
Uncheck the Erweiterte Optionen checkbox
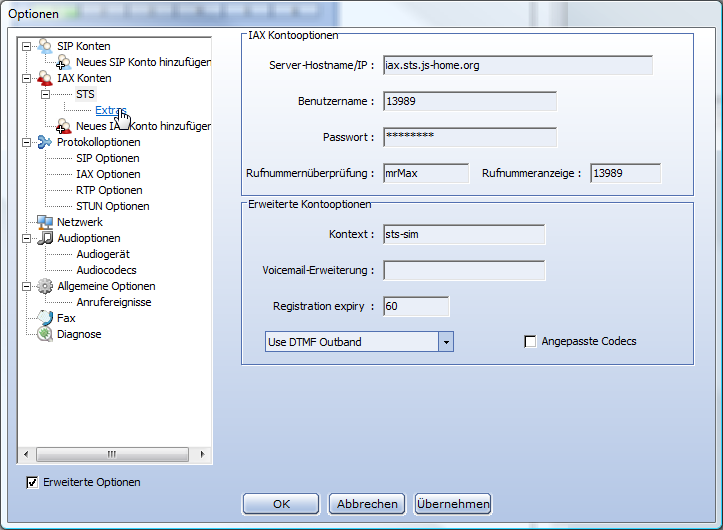(32, 482)
